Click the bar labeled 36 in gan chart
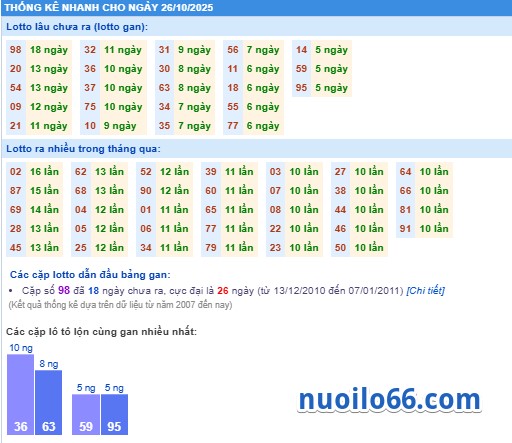 [20, 395]
